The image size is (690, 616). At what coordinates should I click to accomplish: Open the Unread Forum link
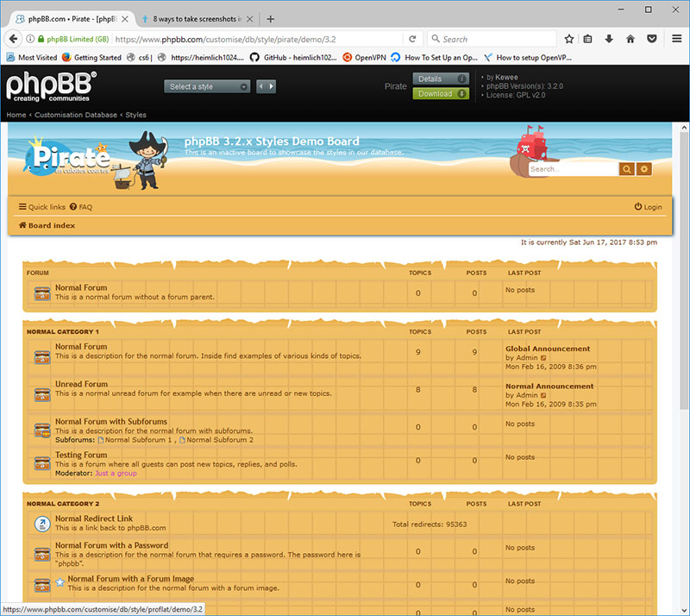(81, 384)
